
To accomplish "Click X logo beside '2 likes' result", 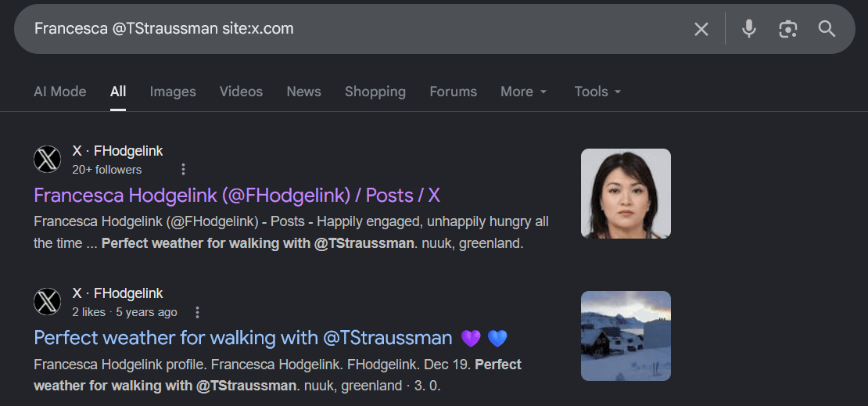I will (47, 303).
